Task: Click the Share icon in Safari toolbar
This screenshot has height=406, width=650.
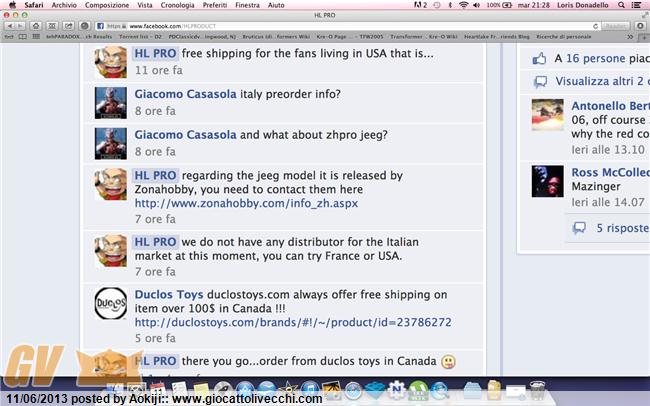Action: click(68, 26)
